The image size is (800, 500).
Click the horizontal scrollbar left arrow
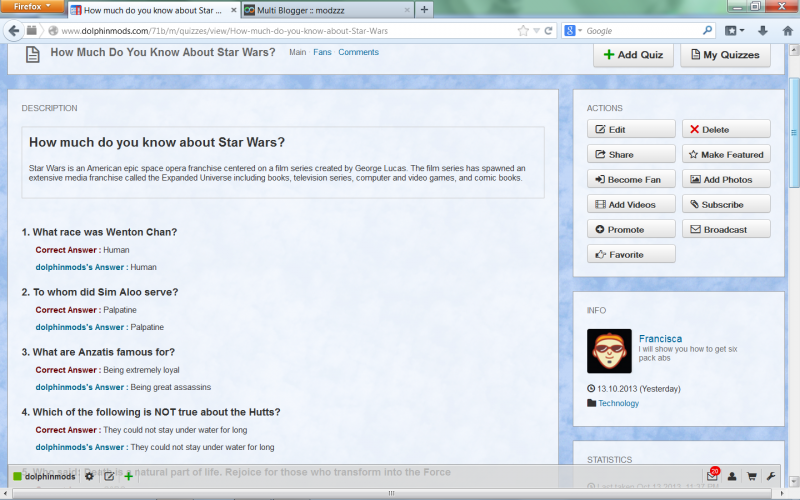[5, 493]
